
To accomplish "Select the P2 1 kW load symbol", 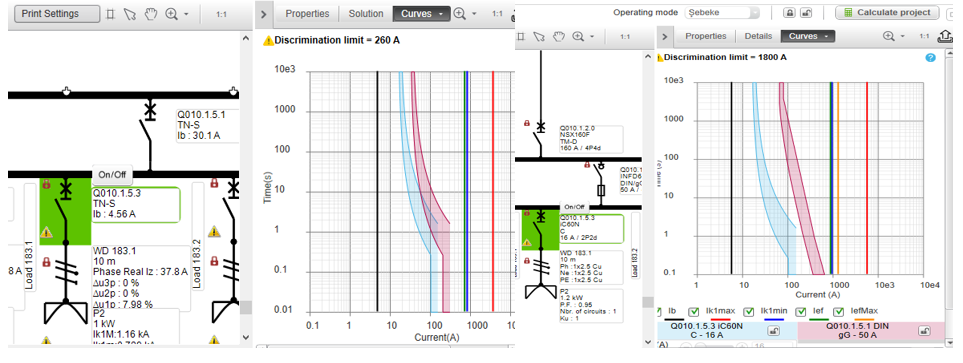I will pos(66,312).
